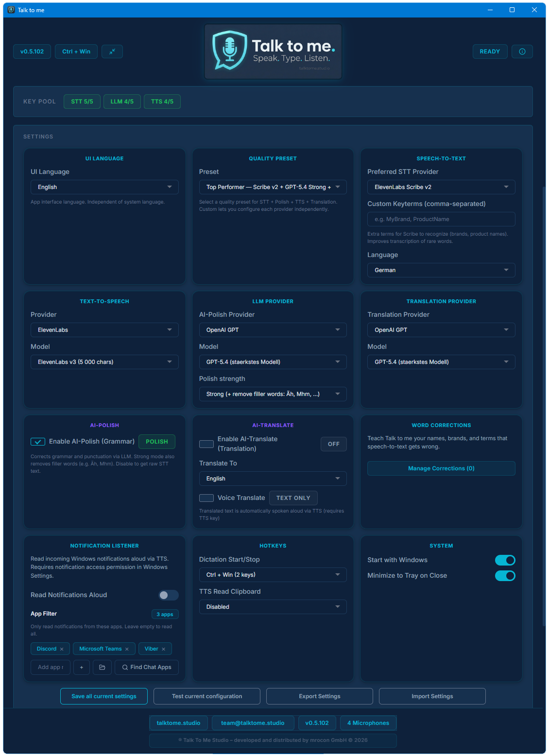Click the TTS 4/5 key pool badge
This screenshot has height=756, width=549.
[x=162, y=102]
